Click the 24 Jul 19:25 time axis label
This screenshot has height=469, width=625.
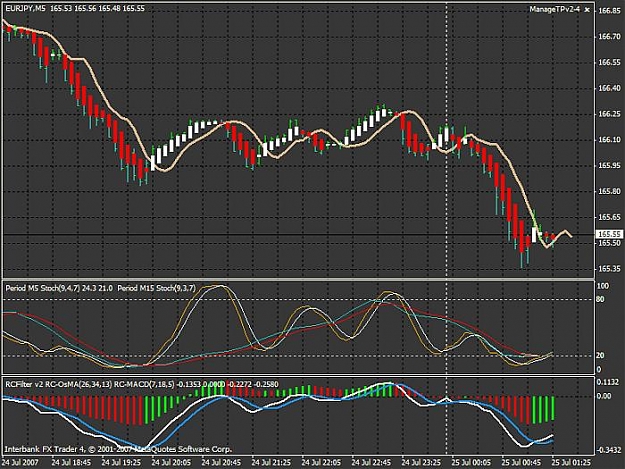121,462
